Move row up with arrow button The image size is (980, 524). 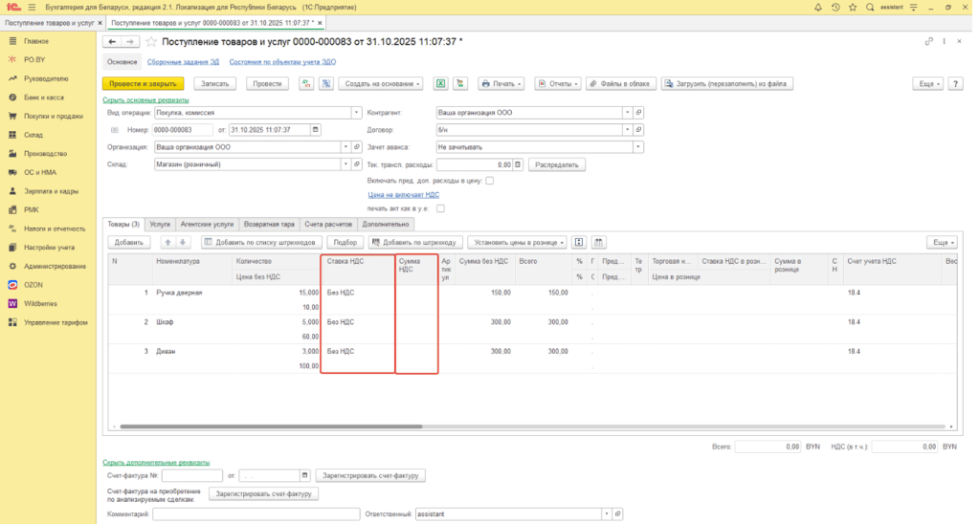coord(167,242)
